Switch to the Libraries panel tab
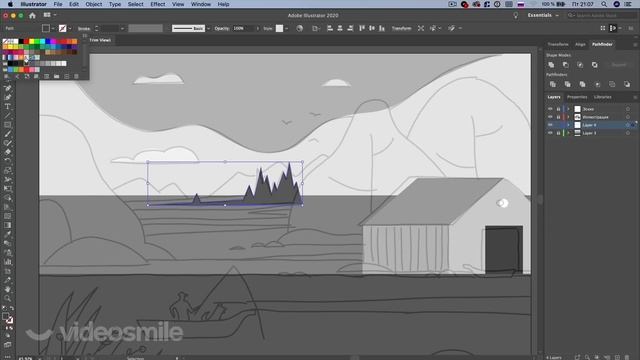 click(603, 97)
